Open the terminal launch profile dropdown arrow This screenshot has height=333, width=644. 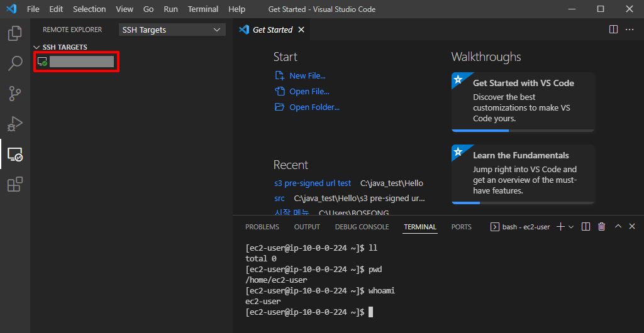click(x=571, y=227)
